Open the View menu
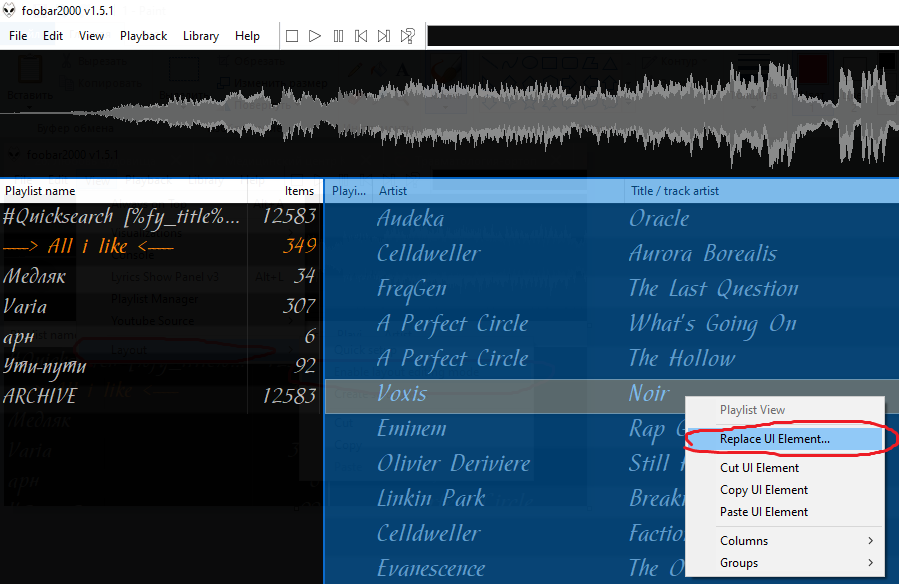Viewport: 899px width, 584px height. pos(91,36)
